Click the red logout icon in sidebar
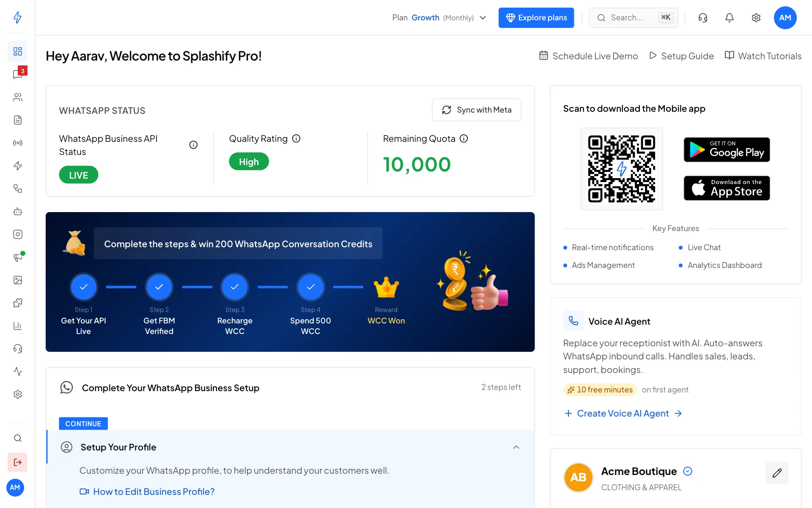 click(x=17, y=462)
